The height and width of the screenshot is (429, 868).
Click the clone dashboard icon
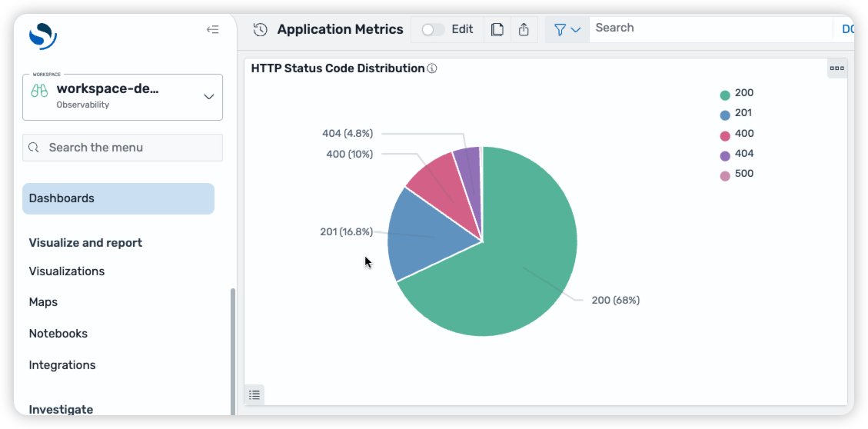tap(497, 30)
